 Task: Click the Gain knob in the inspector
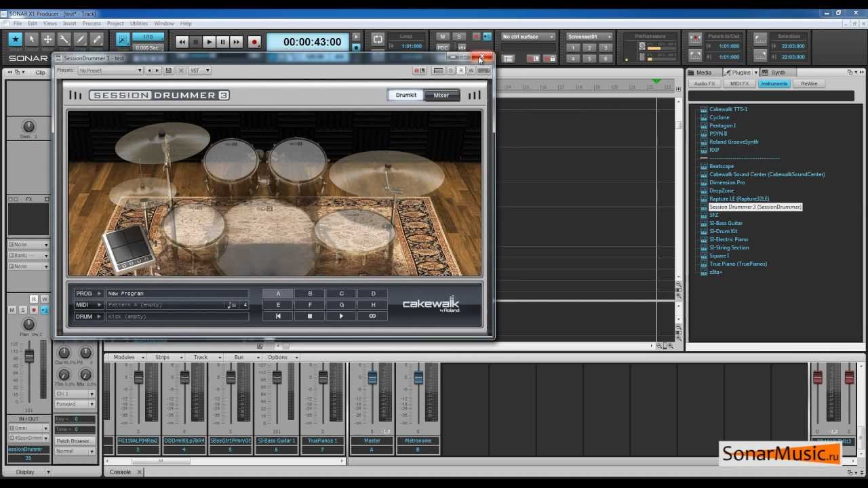click(28, 126)
